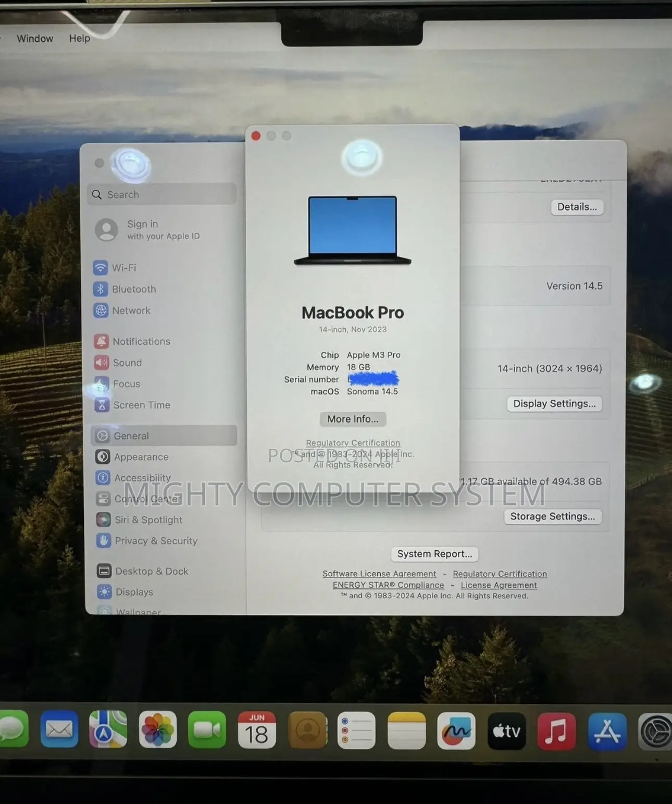Click the Version 14.5 text

coord(574,286)
